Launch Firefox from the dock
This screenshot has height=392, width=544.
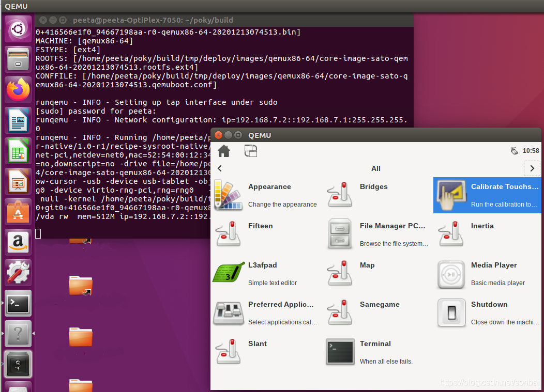18,90
